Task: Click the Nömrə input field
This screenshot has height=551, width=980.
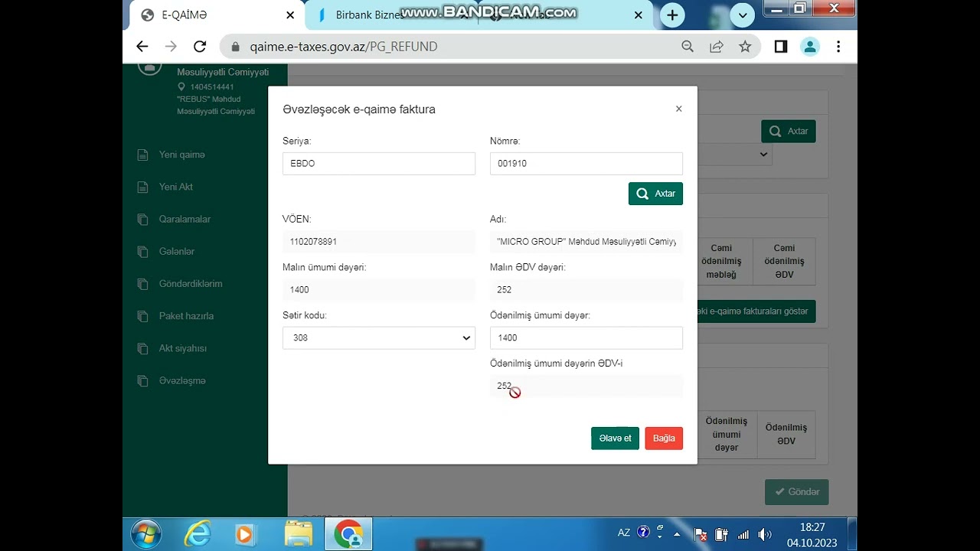Action: pos(586,164)
